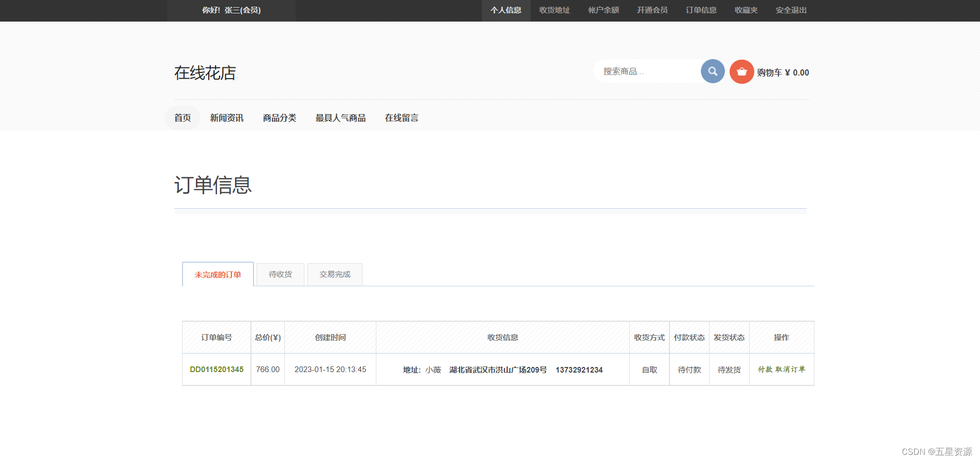Image resolution: width=980 pixels, height=461 pixels.
Task: Click the 总价(¥) column header
Action: tap(268, 338)
